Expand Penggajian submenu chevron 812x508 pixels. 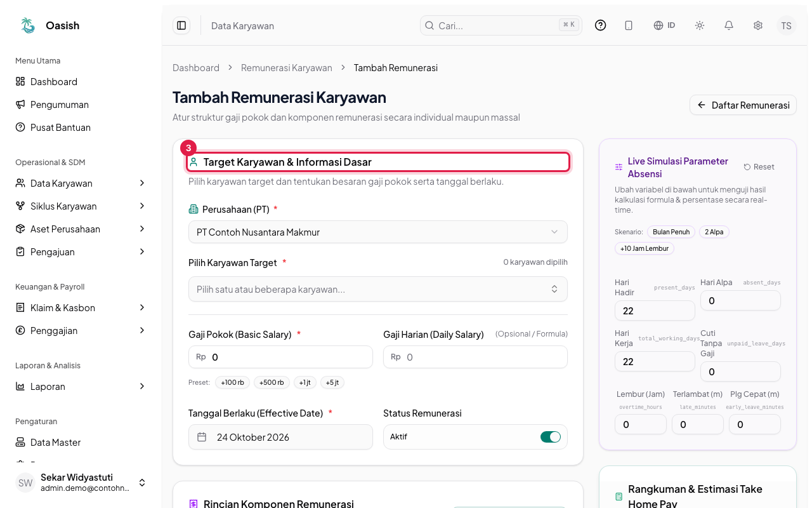(x=142, y=330)
